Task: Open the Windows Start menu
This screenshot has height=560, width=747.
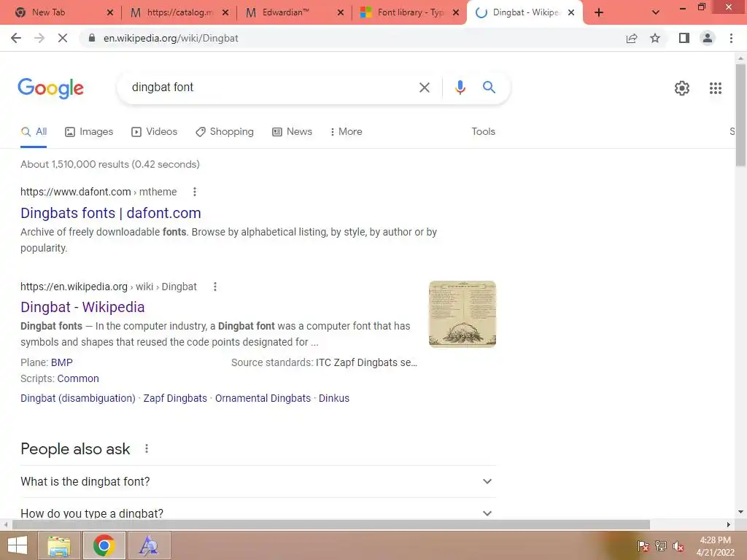Action: tap(18, 545)
